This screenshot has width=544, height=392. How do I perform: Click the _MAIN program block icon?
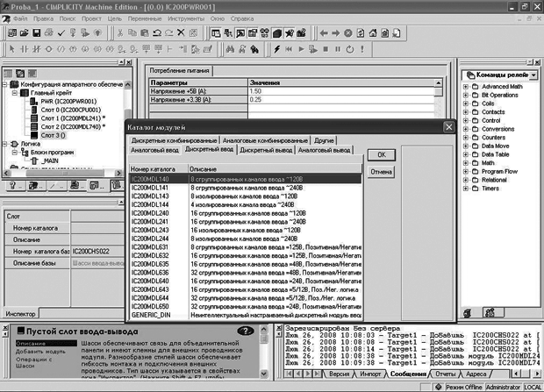pyautogui.click(x=34, y=161)
